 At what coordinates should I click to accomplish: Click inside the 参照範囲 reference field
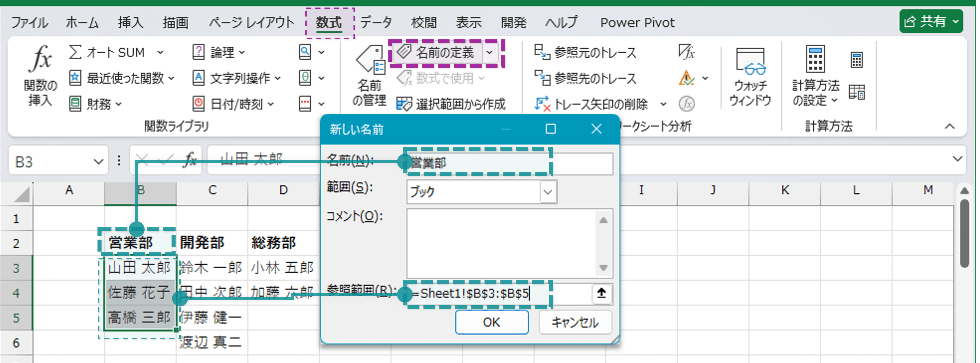476,294
